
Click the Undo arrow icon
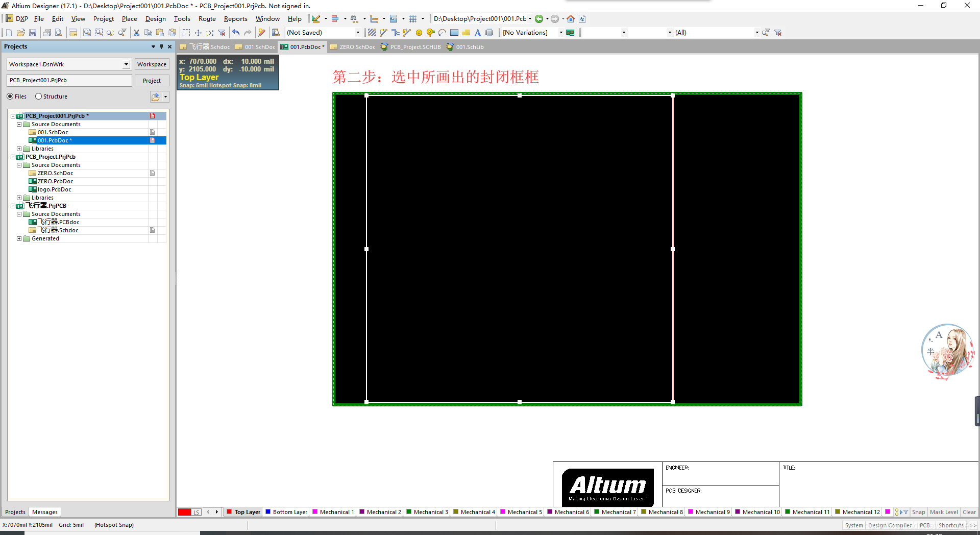[x=236, y=33]
